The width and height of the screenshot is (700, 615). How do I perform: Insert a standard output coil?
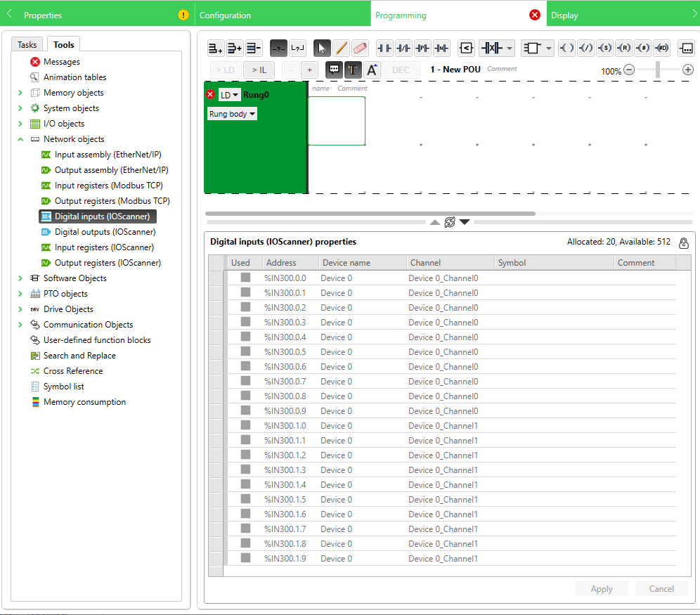tap(567, 48)
